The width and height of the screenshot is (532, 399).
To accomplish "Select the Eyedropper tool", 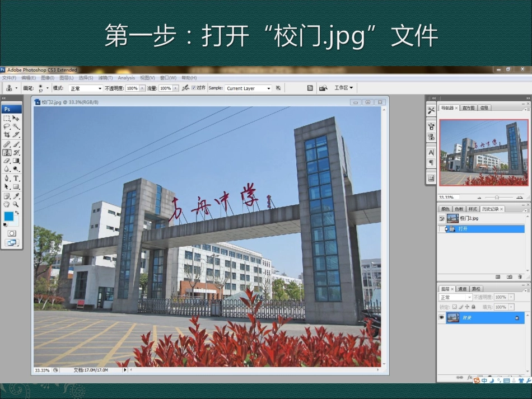I will pos(16,196).
